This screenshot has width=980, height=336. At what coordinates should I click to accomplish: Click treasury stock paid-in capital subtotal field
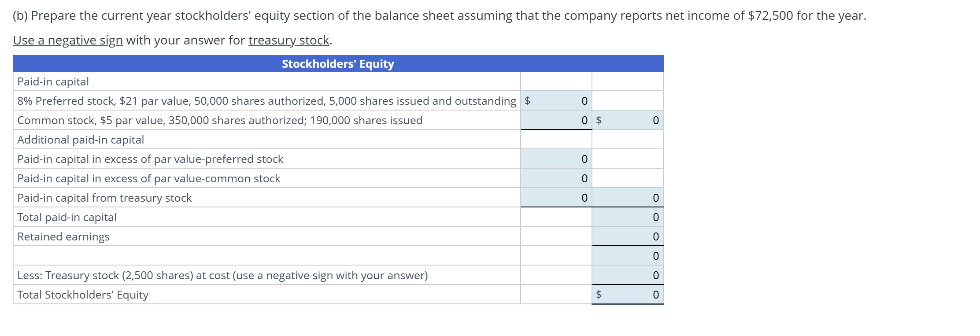(628, 198)
